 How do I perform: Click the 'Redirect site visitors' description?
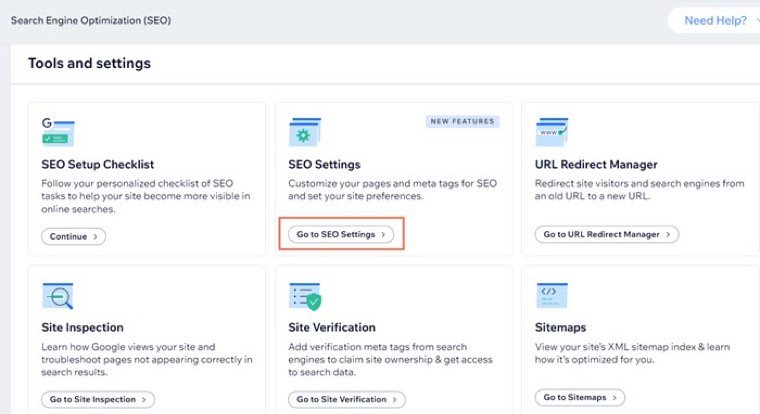pos(640,190)
